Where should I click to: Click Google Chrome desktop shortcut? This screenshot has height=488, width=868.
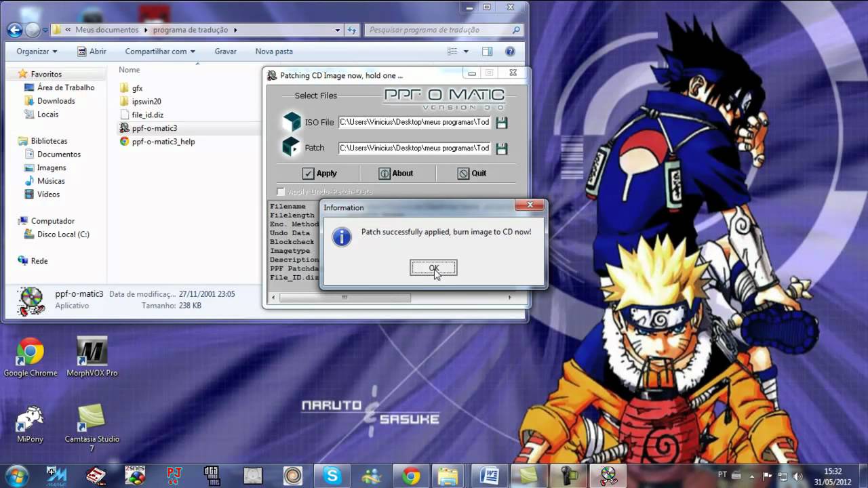click(x=31, y=358)
